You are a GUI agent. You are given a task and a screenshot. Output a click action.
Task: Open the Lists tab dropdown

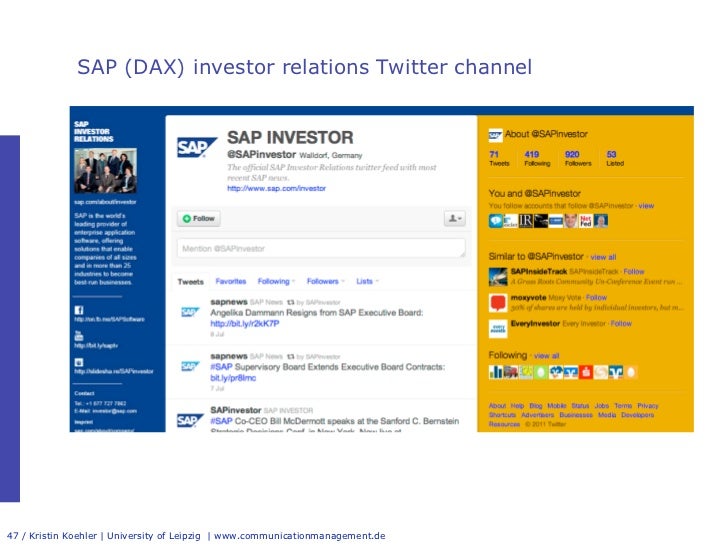(x=367, y=281)
